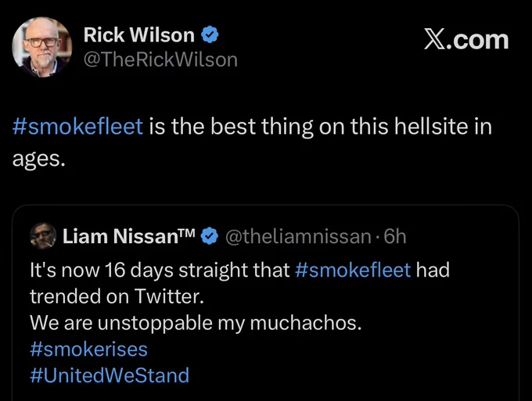Click 'trended on Twitter.' line in quote

(x=117, y=296)
